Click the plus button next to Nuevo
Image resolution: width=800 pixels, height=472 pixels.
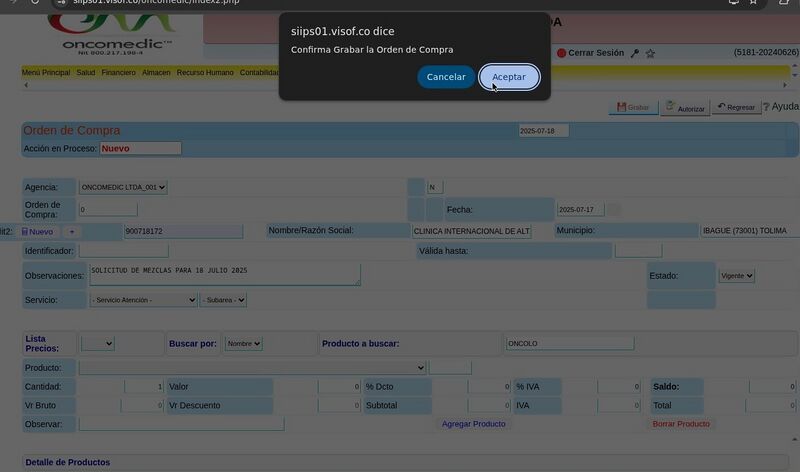[x=71, y=231]
